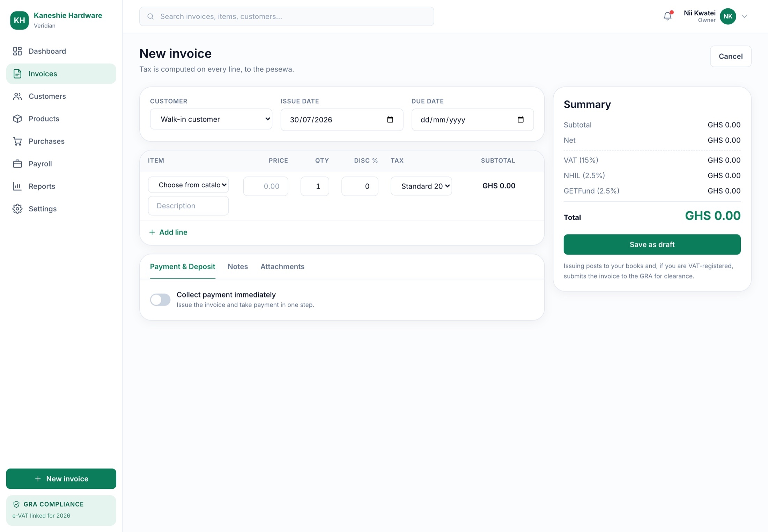Focus the search invoices field

pyautogui.click(x=287, y=16)
